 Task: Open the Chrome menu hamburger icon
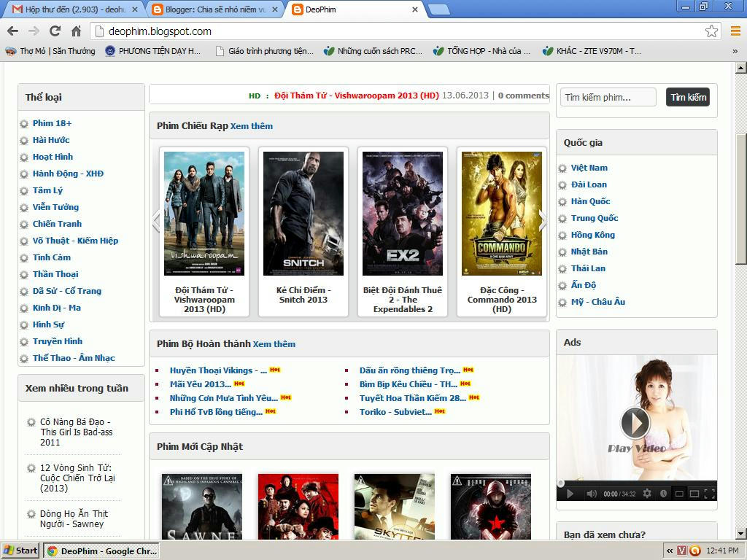pos(735,31)
